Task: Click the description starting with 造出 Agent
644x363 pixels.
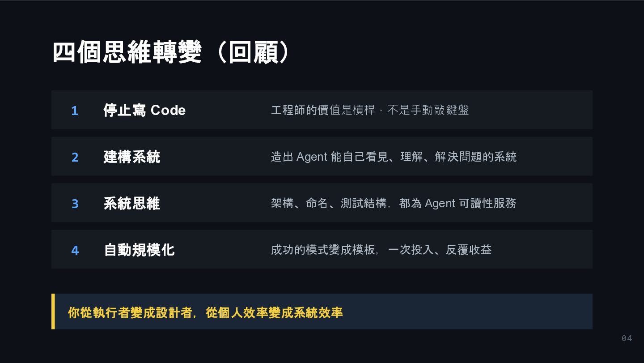Action: (394, 157)
